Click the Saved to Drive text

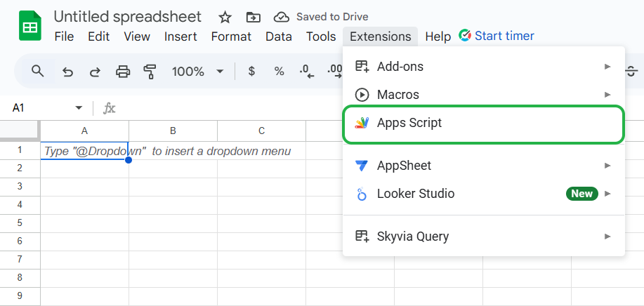332,17
